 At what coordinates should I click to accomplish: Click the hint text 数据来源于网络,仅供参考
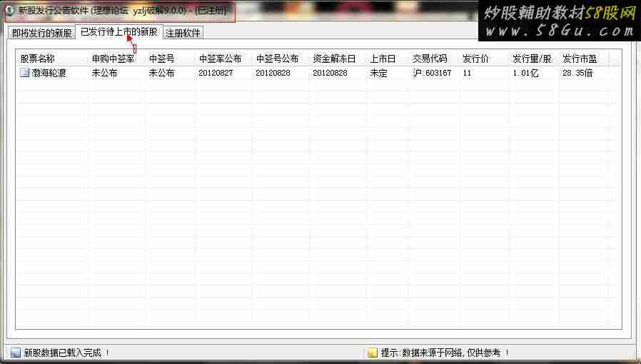[451, 353]
